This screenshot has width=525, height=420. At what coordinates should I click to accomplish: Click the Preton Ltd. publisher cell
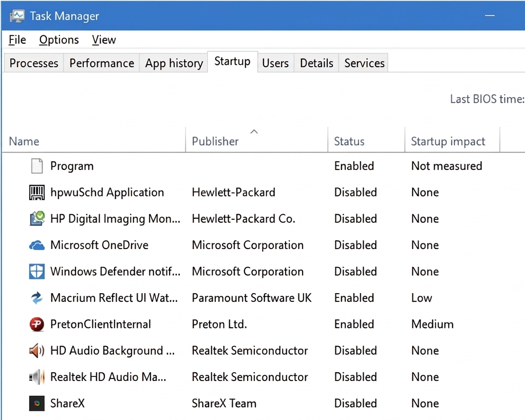[x=219, y=324]
